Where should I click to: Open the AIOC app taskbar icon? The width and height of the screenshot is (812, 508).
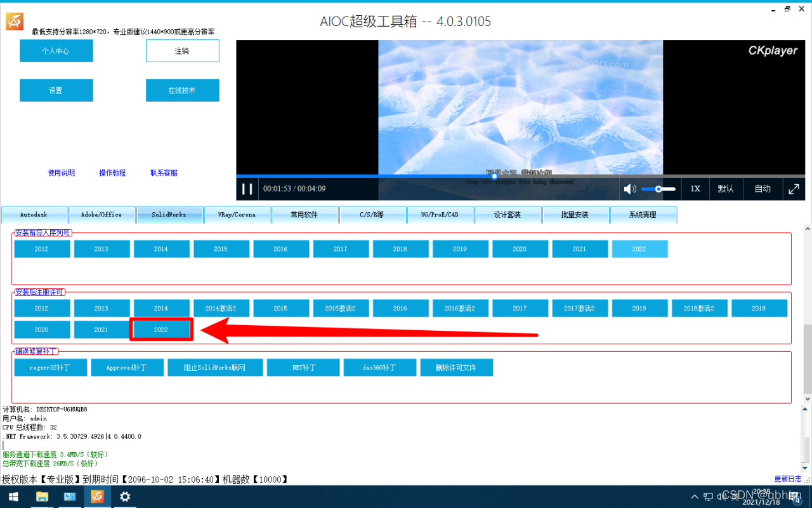coord(97,497)
